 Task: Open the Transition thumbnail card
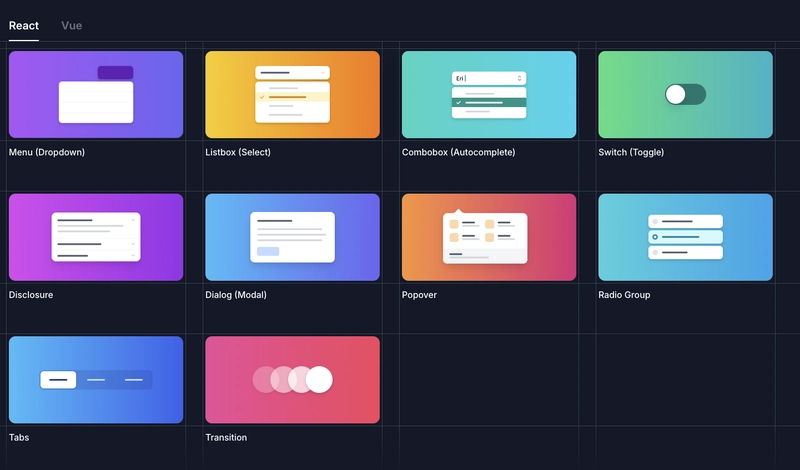292,379
